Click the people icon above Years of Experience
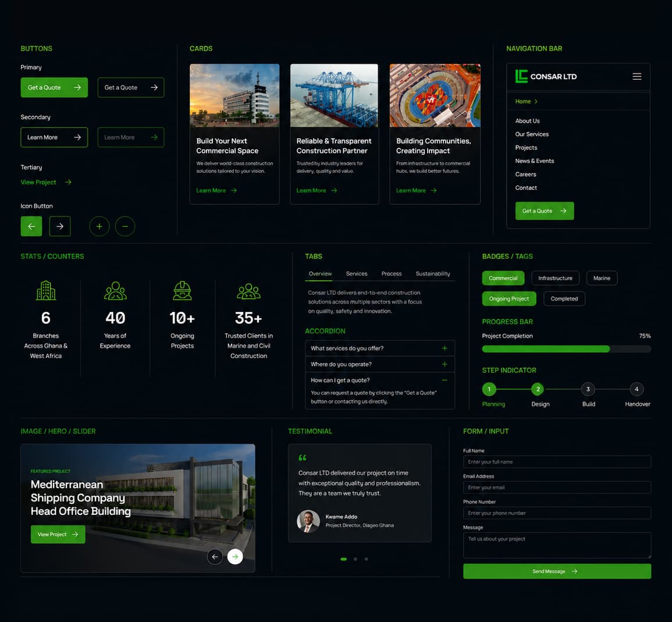672x622 pixels. tap(115, 290)
